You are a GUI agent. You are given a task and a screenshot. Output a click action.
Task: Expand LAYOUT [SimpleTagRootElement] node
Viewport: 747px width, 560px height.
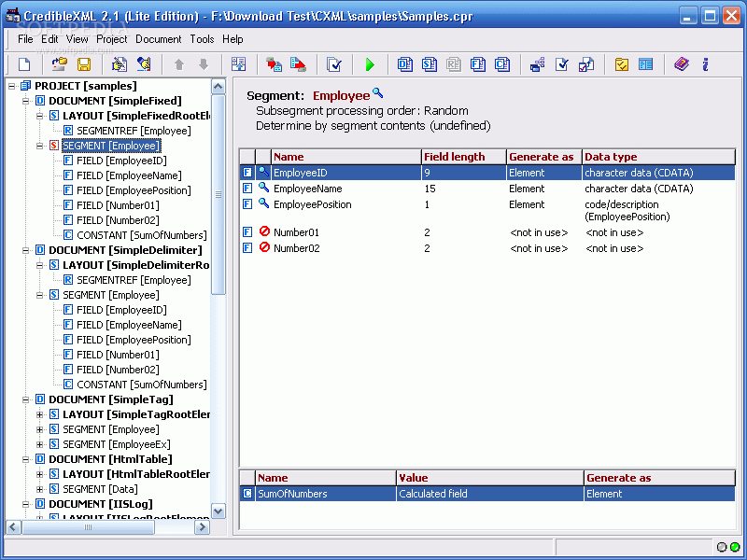click(40, 414)
